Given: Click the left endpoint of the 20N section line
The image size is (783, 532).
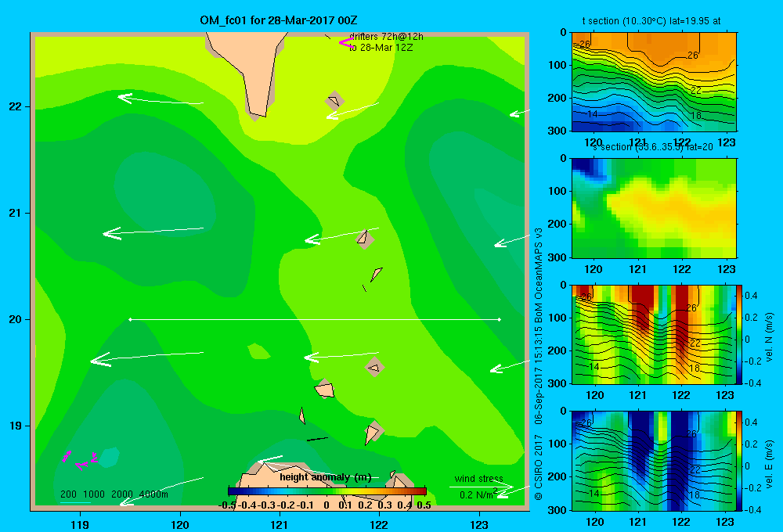Looking at the screenshot, I should point(130,319).
